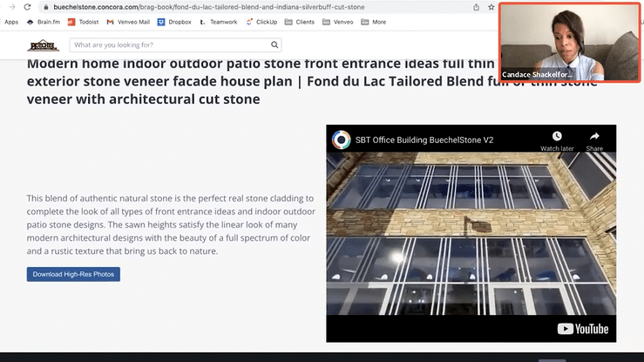Click the Candace Shackelford webcam thumbnail

click(x=570, y=43)
